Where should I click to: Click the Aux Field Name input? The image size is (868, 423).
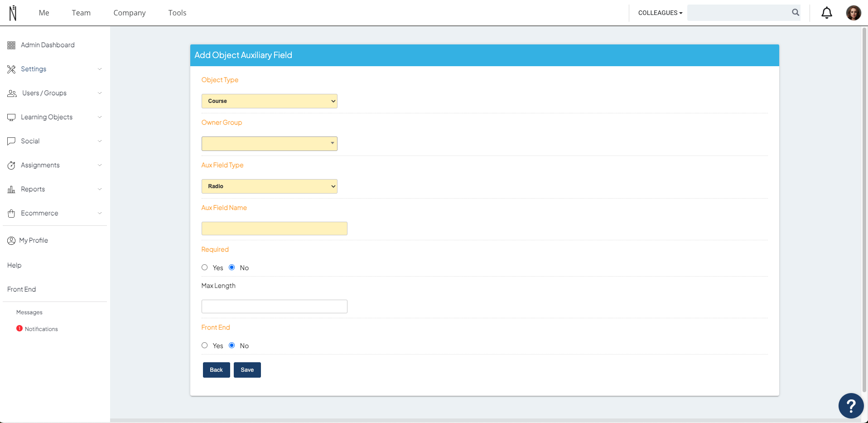275,229
